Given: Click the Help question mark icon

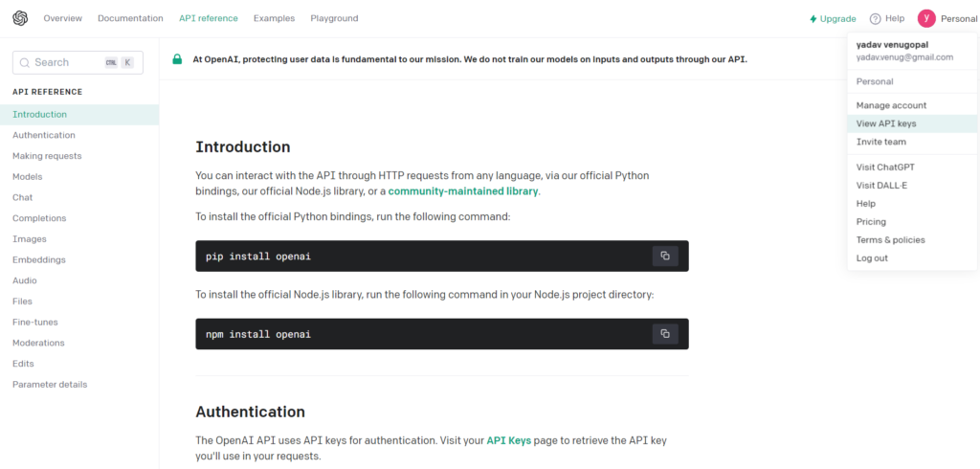Looking at the screenshot, I should pyautogui.click(x=875, y=19).
